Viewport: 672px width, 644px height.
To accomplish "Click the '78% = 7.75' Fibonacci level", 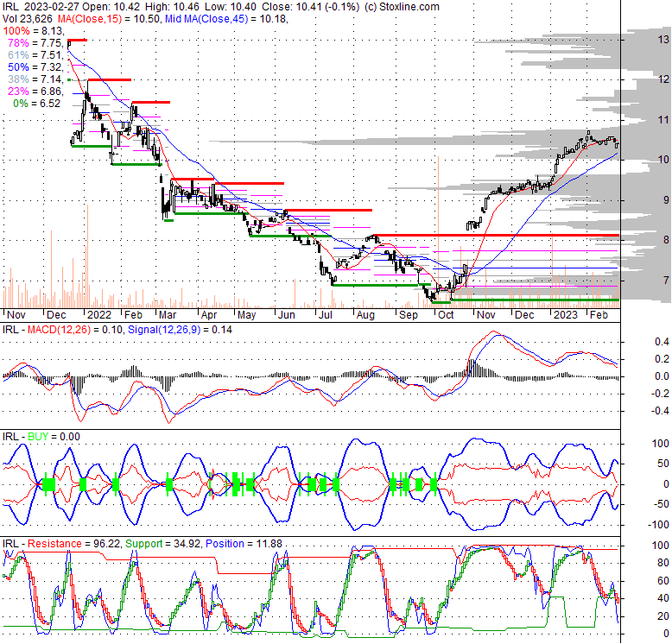I will tap(35, 43).
